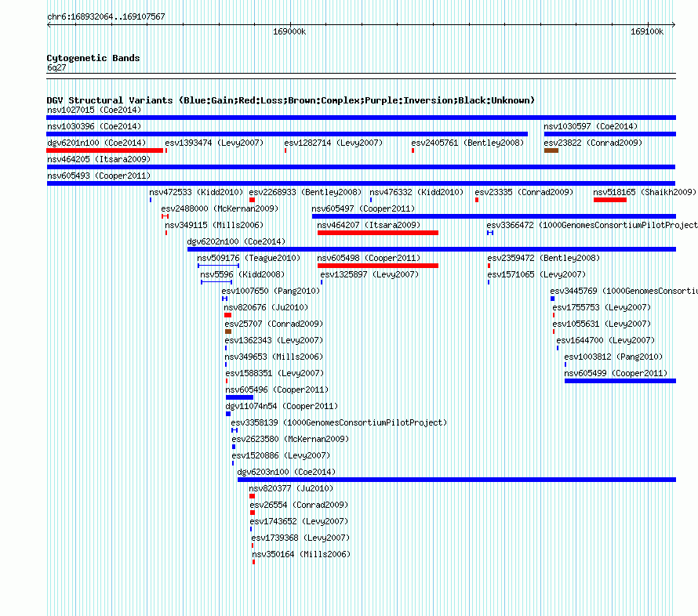This screenshot has height=616, width=698.
Task: Click esv3445769 1000Genomes variant label
Action: [623, 291]
